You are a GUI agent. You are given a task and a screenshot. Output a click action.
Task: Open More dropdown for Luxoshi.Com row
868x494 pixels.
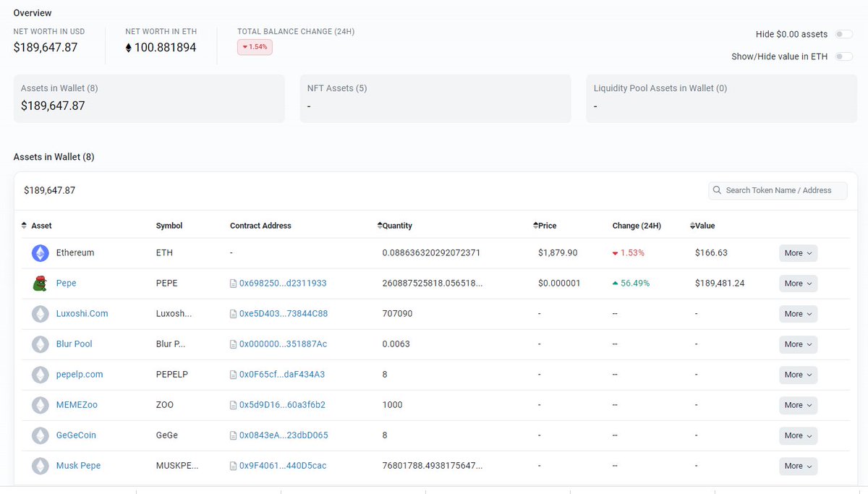(x=798, y=314)
